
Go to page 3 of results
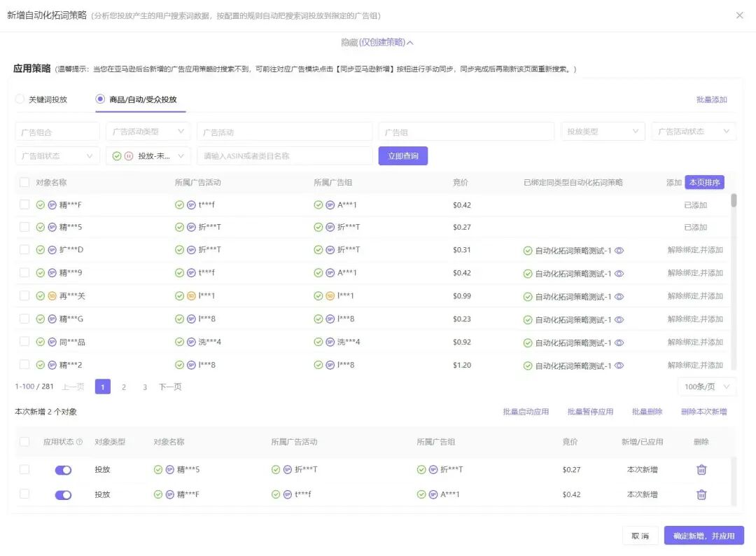click(145, 387)
